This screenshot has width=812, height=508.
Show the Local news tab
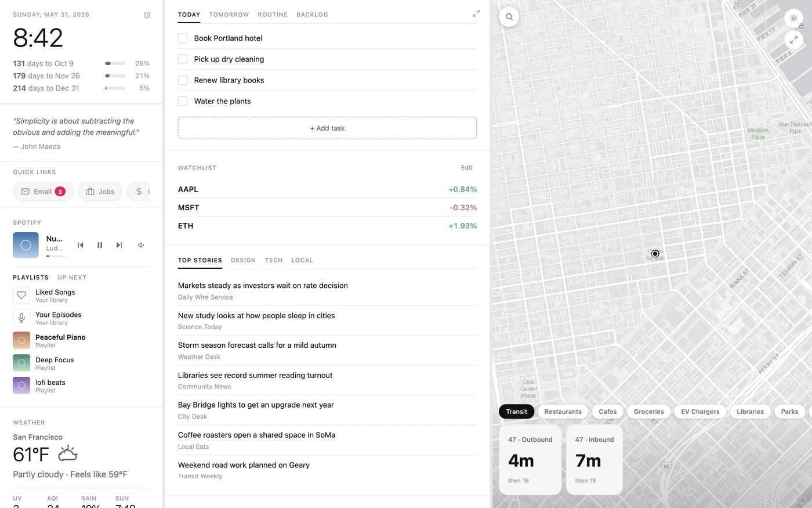click(302, 261)
